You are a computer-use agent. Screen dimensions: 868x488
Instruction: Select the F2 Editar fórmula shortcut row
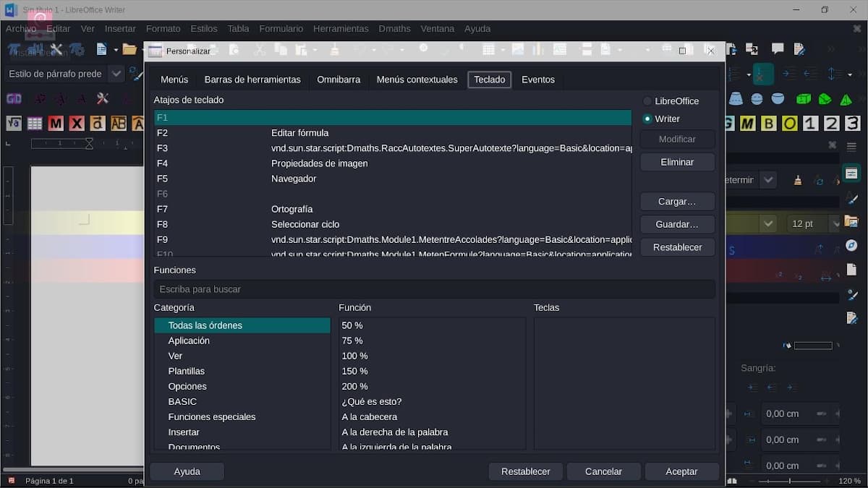point(393,133)
